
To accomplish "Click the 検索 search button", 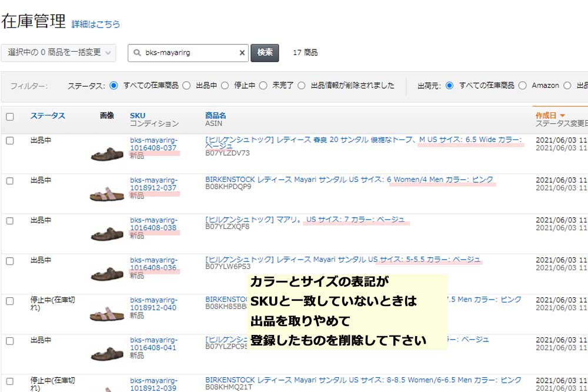I will point(265,52).
